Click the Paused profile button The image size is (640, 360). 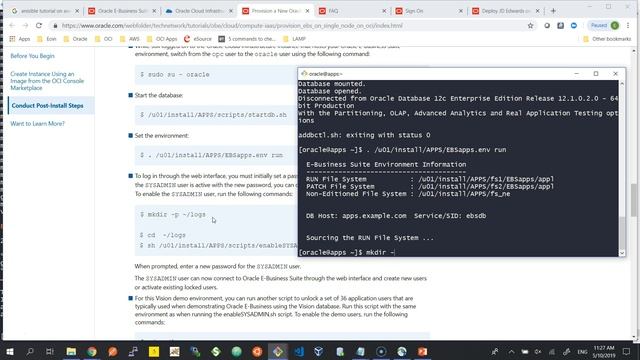[x=604, y=25]
